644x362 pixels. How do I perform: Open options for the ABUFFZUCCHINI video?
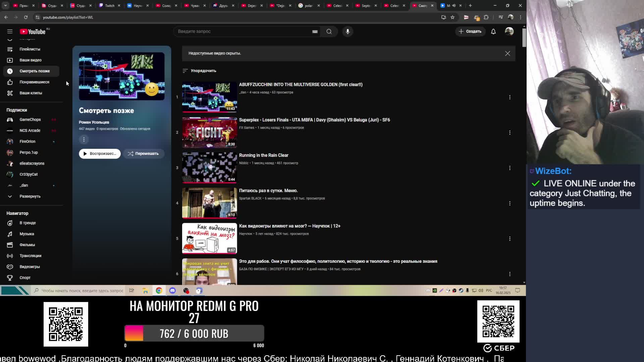[x=509, y=97]
